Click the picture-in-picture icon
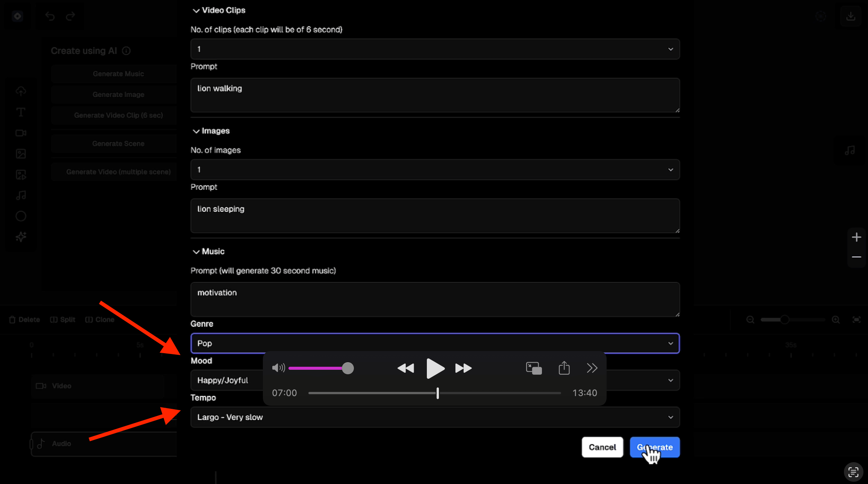This screenshot has height=484, width=868. tap(534, 368)
